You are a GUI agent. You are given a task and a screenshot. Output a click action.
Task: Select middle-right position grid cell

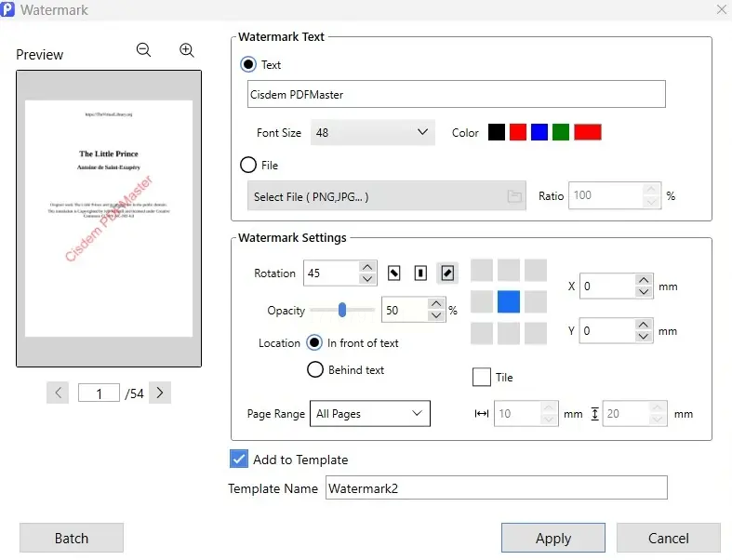point(536,301)
